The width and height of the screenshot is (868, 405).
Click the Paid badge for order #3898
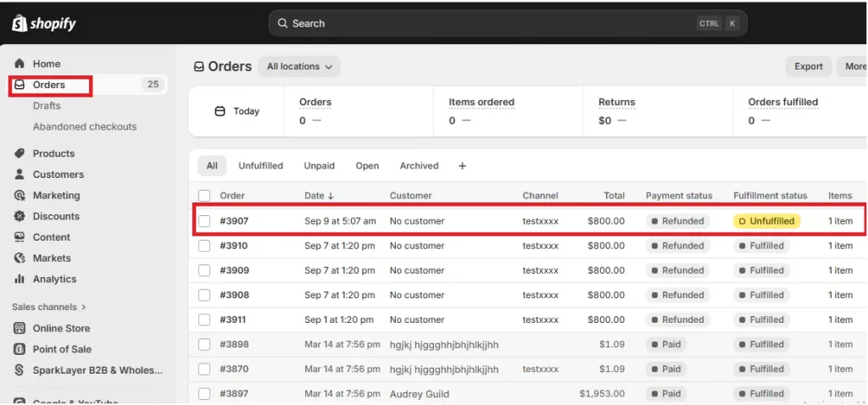tap(666, 344)
